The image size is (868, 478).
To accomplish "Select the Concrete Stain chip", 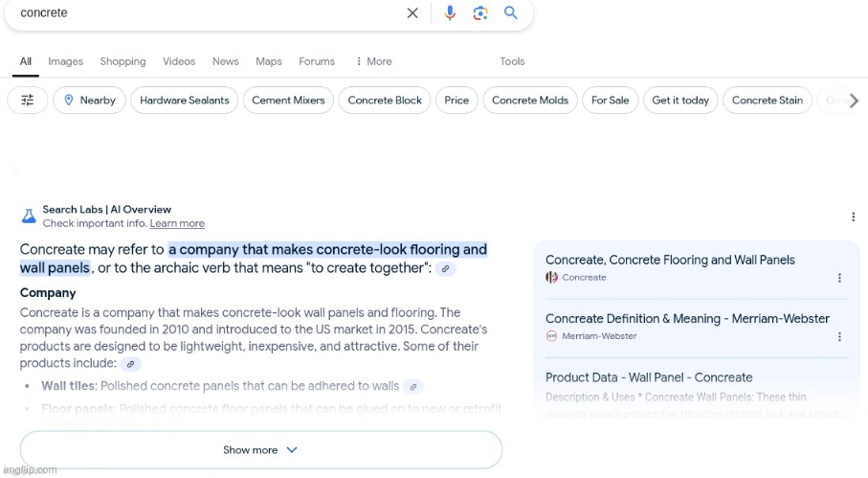I will tap(768, 101).
